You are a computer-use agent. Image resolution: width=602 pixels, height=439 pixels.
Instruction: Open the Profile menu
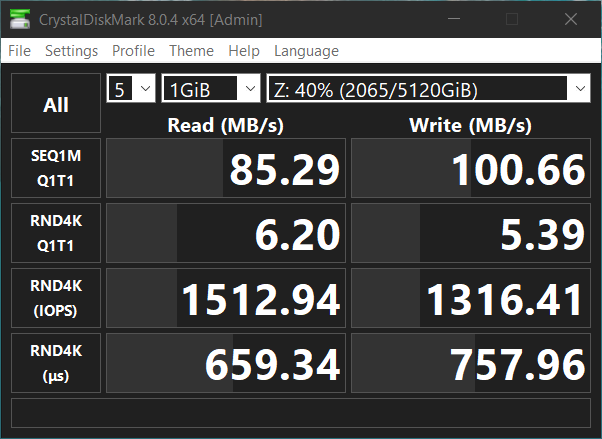pos(133,51)
